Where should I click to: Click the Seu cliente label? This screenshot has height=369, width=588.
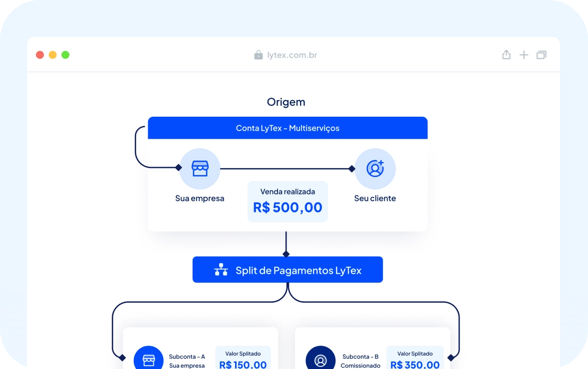(375, 198)
